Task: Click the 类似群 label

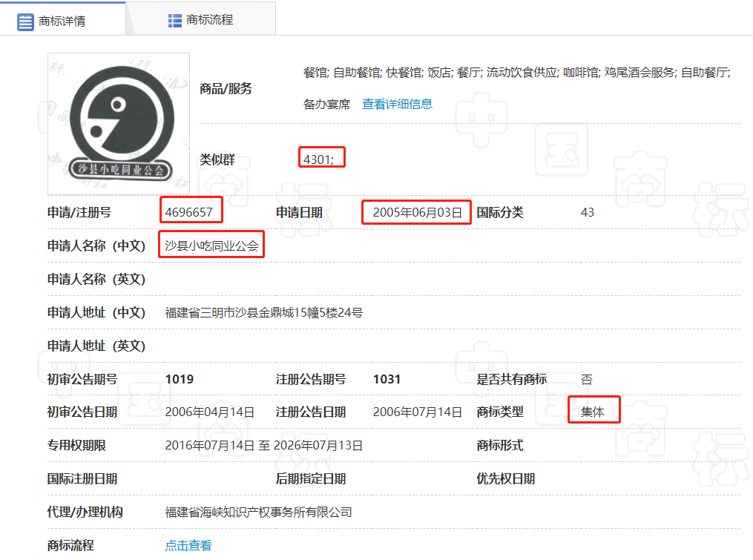Action: coord(217,159)
